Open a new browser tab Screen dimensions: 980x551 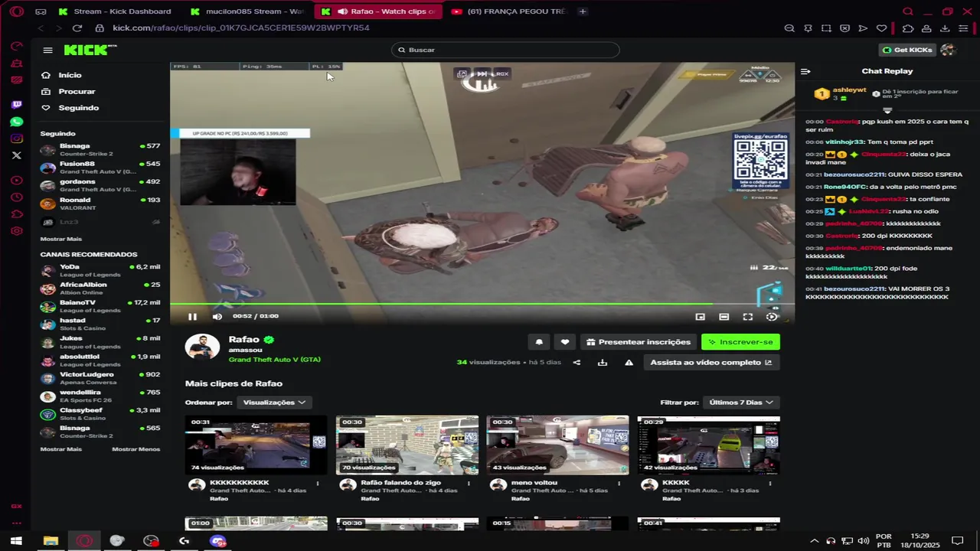point(583,11)
